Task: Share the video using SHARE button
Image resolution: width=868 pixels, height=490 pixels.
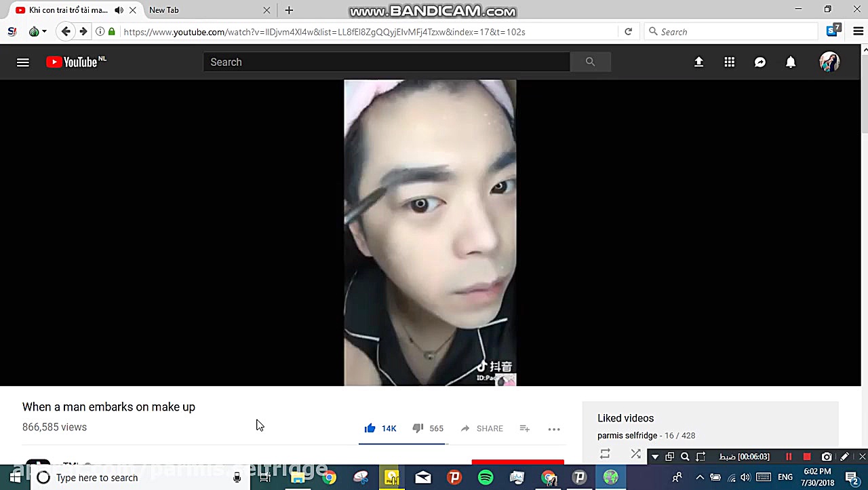Action: 481,428
